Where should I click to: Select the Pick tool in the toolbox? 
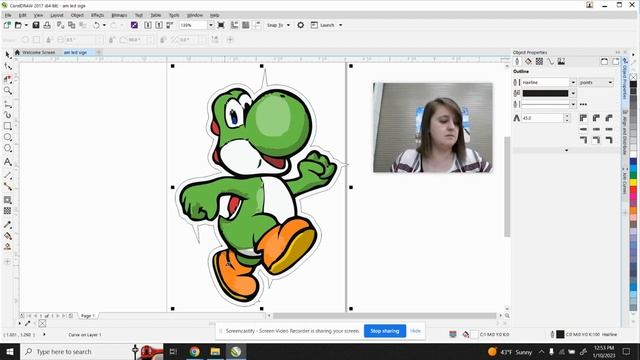tap(8, 55)
